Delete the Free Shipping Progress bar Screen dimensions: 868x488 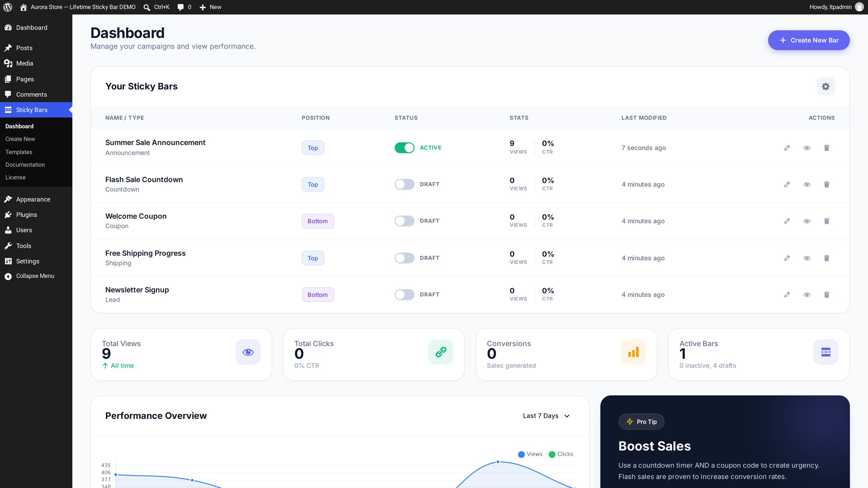(827, 258)
